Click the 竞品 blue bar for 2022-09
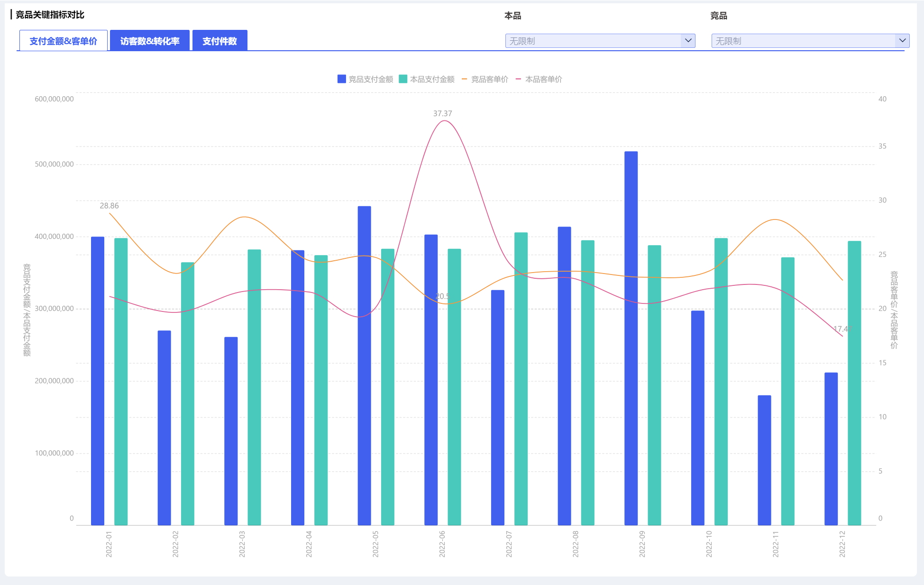Screen dimensions: 924x585 tap(631, 338)
